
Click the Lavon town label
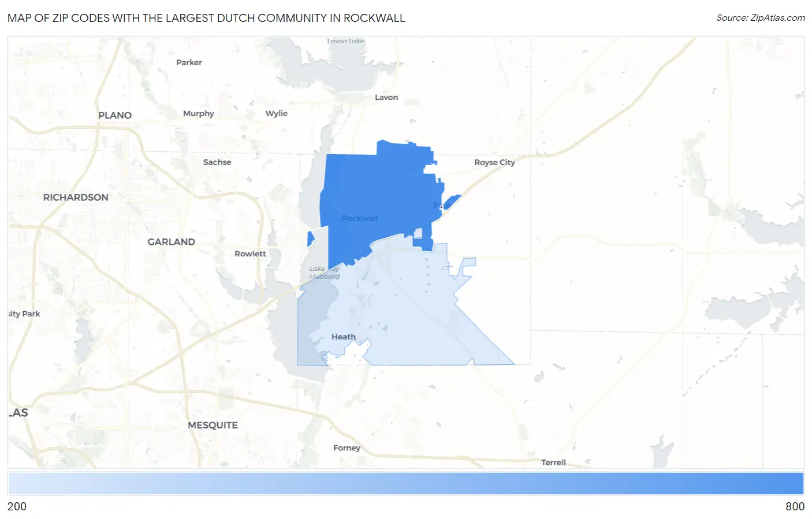click(386, 98)
